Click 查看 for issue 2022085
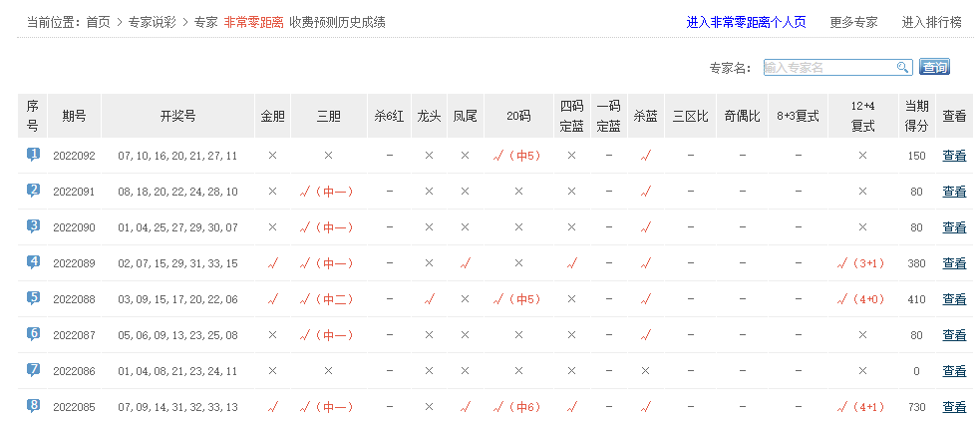980x422 pixels. point(954,407)
